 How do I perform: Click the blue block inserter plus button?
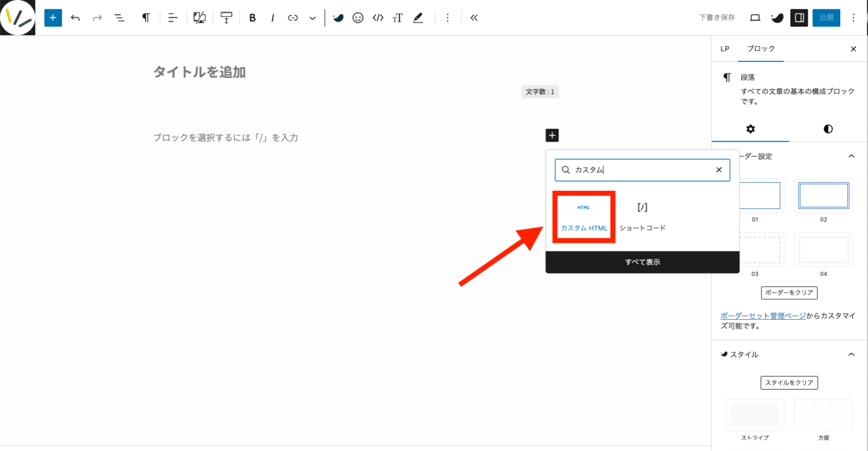coord(53,17)
